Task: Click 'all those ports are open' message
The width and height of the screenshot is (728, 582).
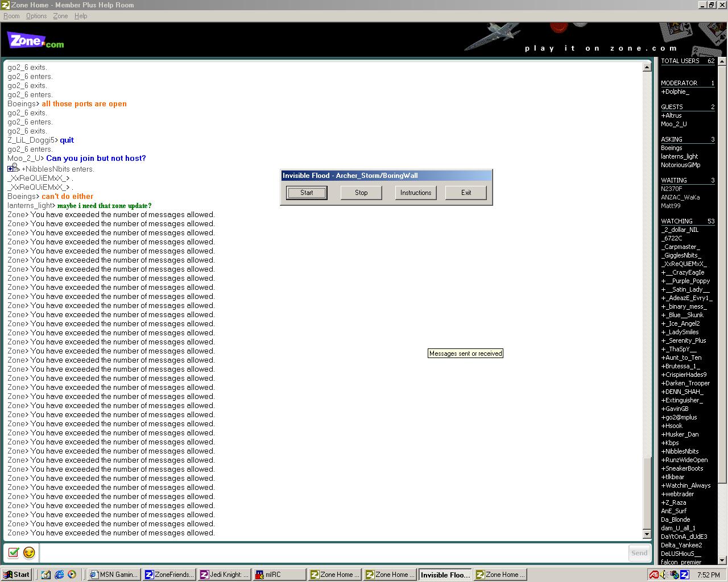Action: pos(84,103)
